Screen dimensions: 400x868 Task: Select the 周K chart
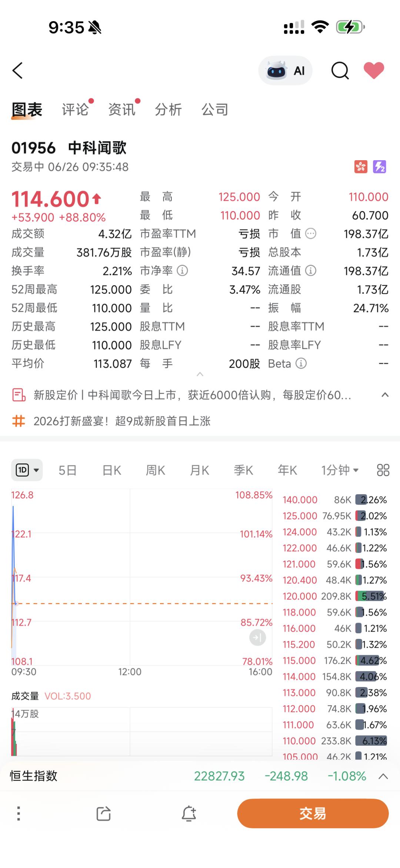[x=155, y=470]
